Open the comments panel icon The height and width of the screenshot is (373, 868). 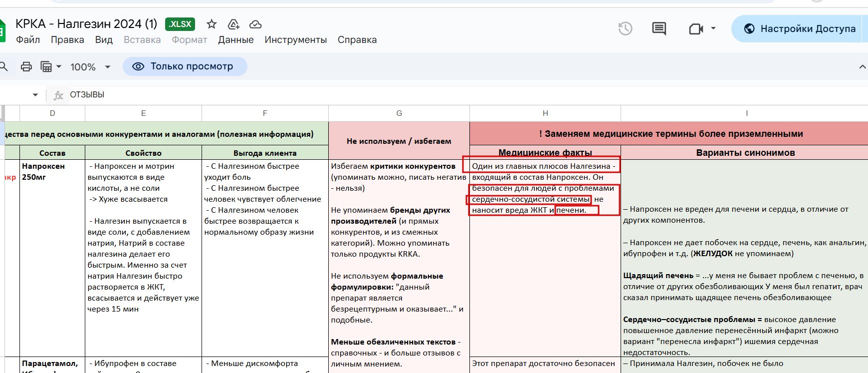[659, 28]
